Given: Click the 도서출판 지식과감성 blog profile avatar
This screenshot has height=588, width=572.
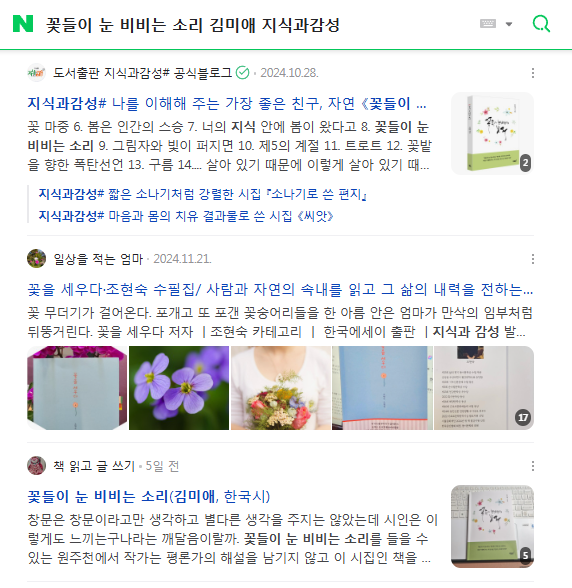Looking at the screenshot, I should pyautogui.click(x=36, y=73).
